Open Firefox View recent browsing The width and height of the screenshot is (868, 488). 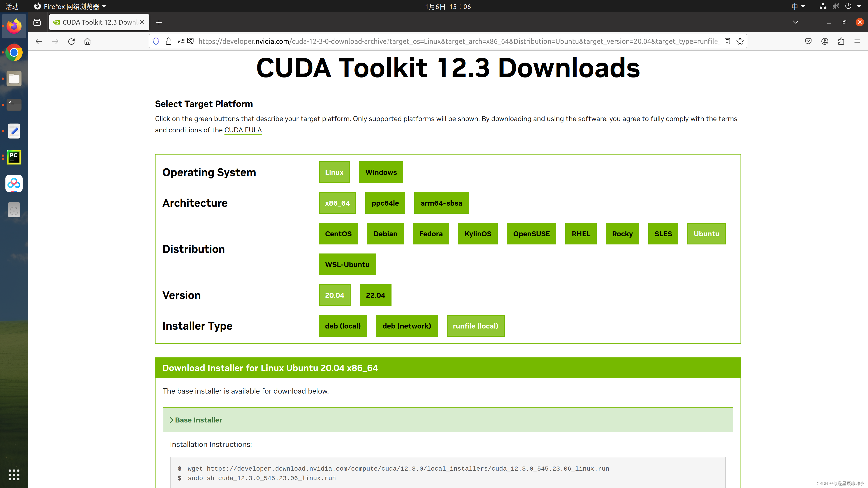(x=37, y=22)
